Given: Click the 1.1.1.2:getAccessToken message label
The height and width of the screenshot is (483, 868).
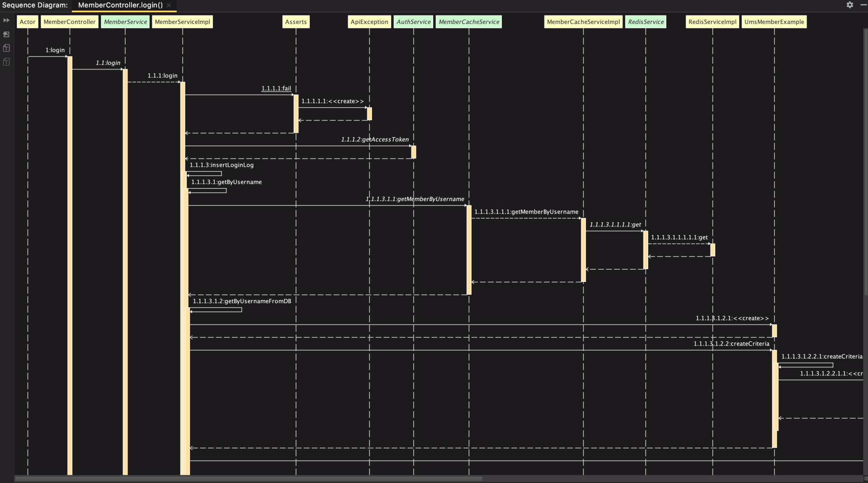Looking at the screenshot, I should [x=375, y=139].
